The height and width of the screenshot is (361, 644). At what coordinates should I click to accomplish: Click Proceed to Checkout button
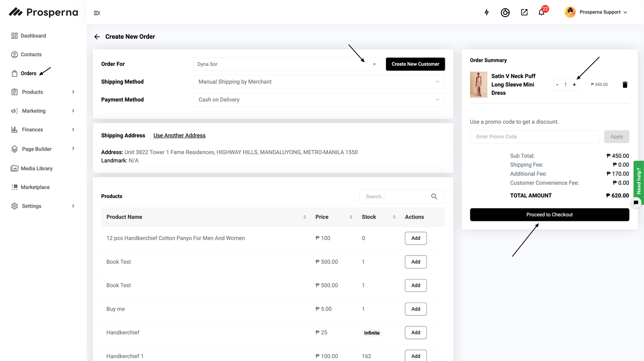(x=550, y=215)
